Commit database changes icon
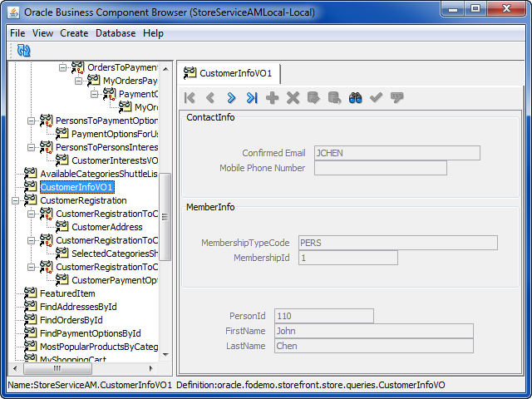Viewport: 532px width, 399px height. (313, 98)
